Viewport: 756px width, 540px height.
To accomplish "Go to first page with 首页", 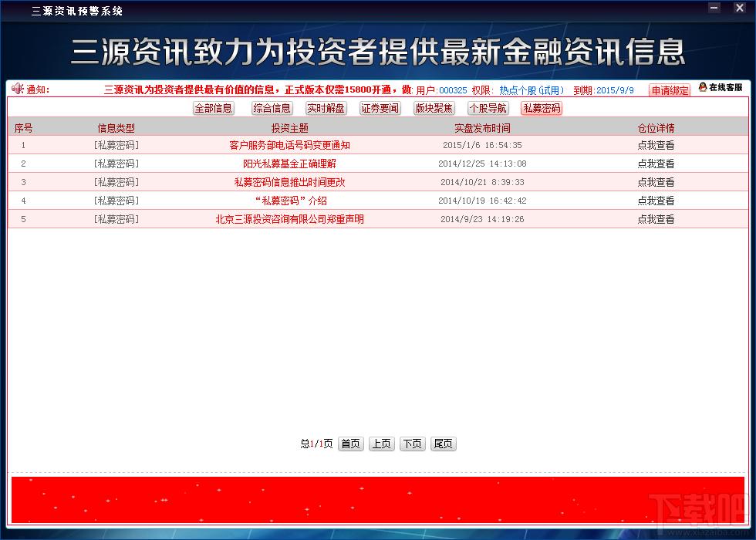I will pos(350,444).
